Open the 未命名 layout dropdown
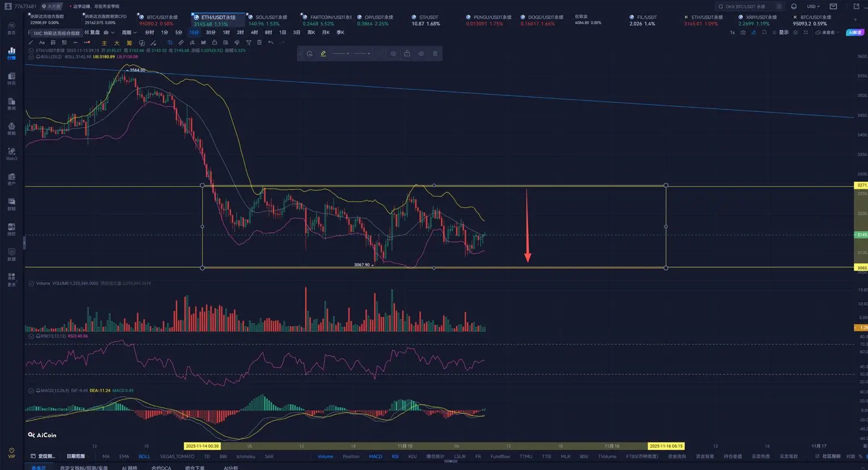Image resolution: width=868 pixels, height=470 pixels. coord(827,32)
